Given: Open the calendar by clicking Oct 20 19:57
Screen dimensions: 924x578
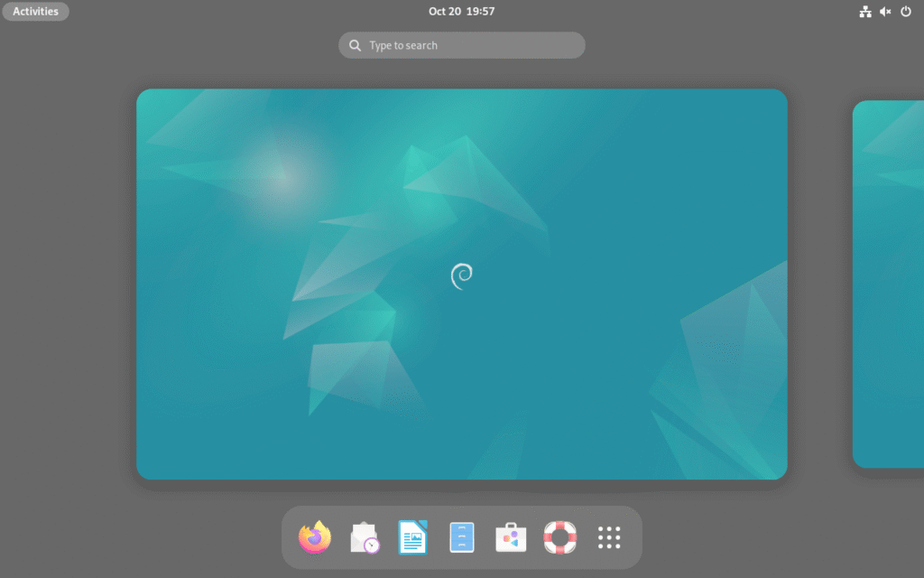Looking at the screenshot, I should pyautogui.click(x=461, y=11).
